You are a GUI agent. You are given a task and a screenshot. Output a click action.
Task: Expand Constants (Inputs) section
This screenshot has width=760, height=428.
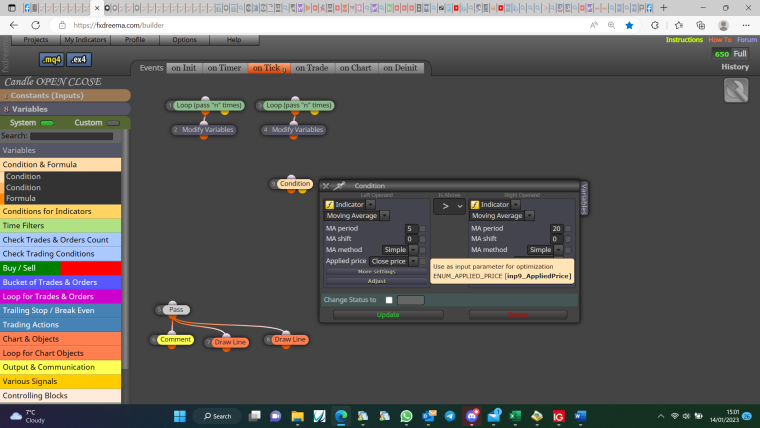pyautogui.click(x=65, y=95)
